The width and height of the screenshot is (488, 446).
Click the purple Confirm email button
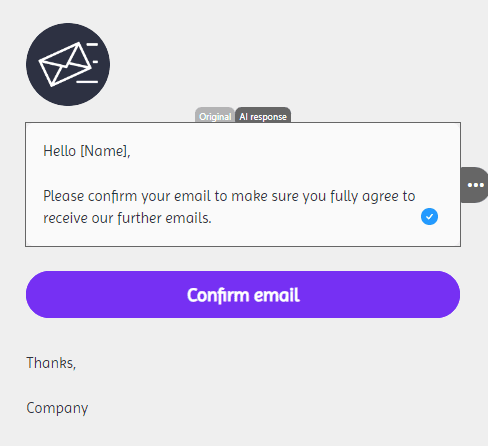click(x=243, y=295)
